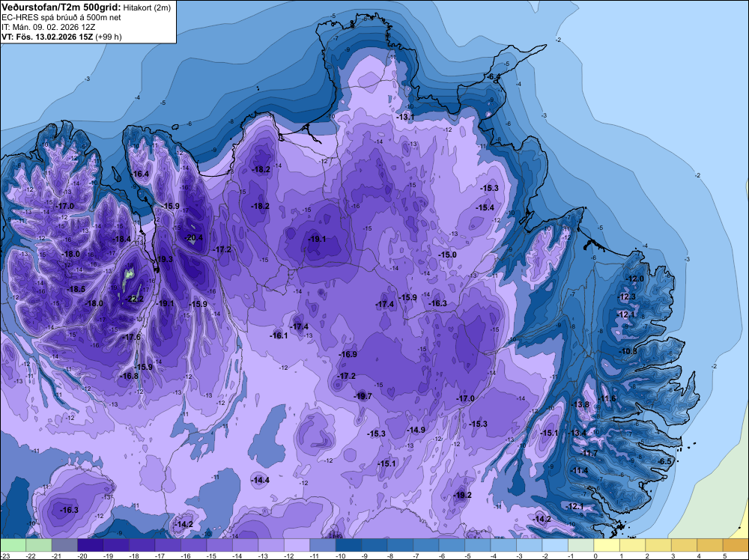Click the -12 lavender legend swatch

297,545
